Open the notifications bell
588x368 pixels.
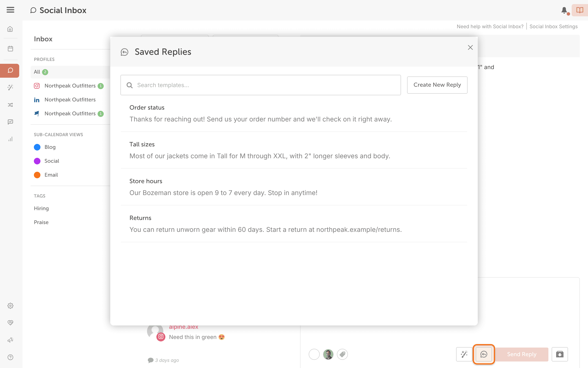(564, 10)
